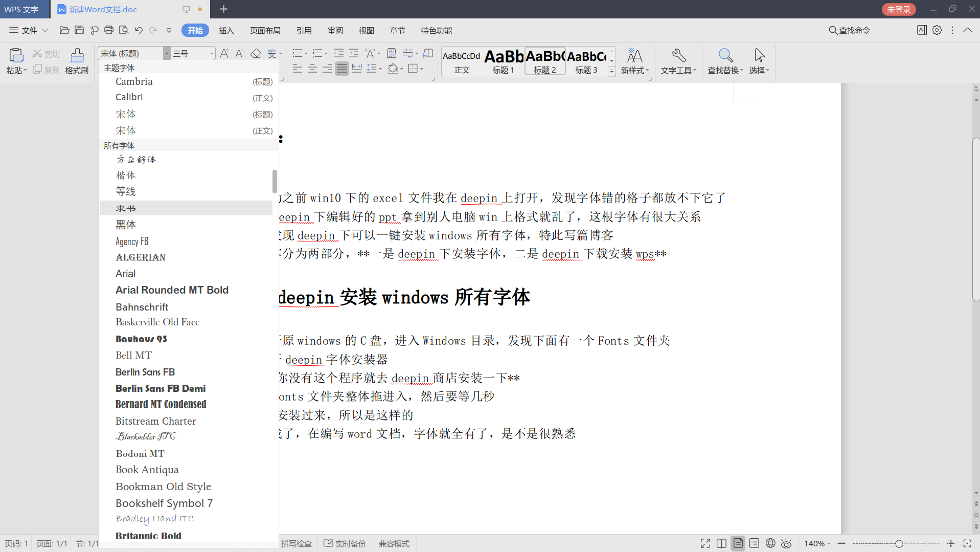Collapse the ribbon with the chevron-up icon
This screenshot has width=980, height=552.
967,30
